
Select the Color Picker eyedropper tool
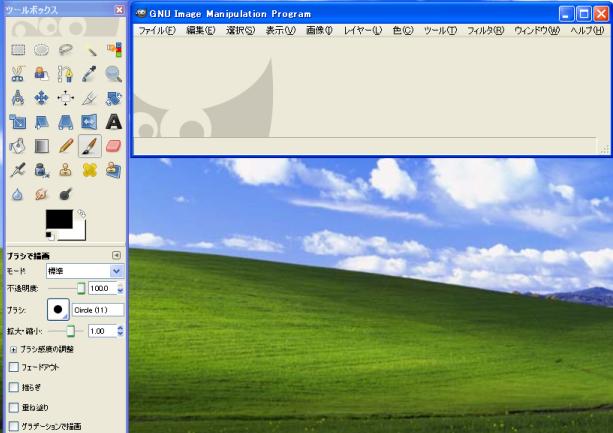click(x=90, y=74)
